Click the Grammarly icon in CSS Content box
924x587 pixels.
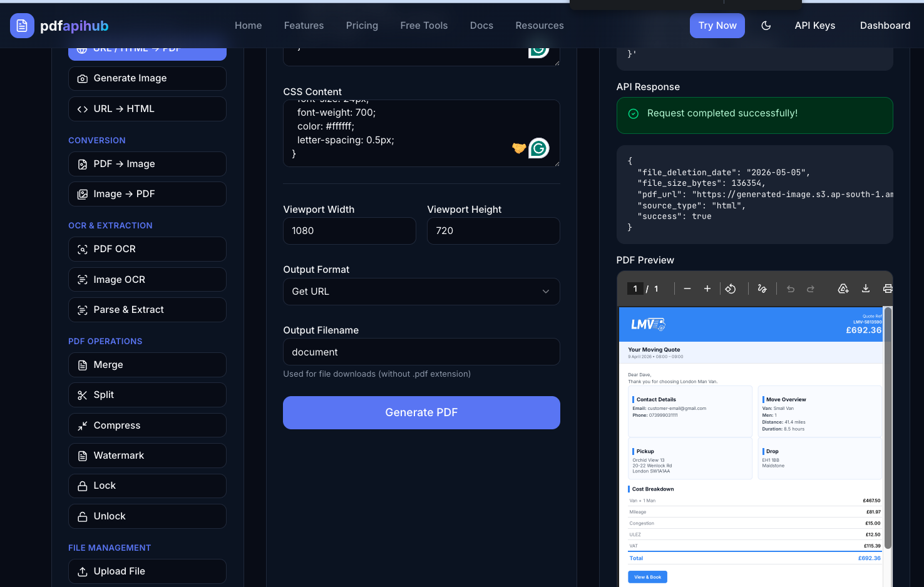click(538, 148)
